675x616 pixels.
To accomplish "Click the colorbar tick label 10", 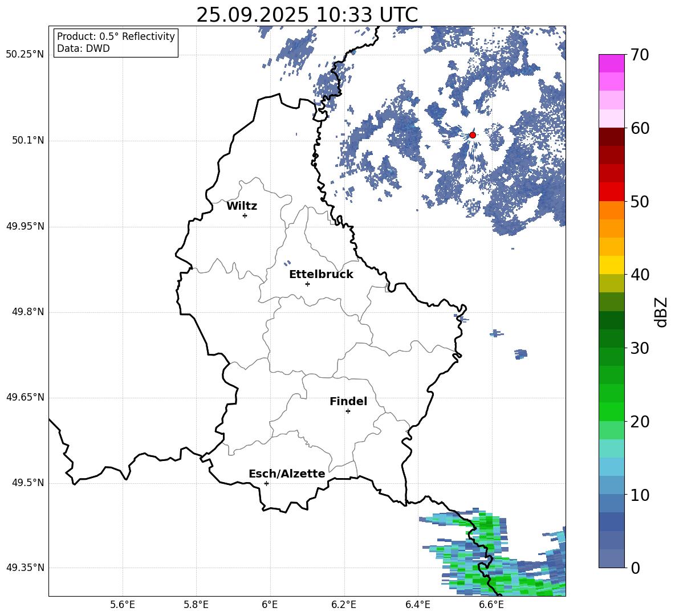I will (640, 495).
